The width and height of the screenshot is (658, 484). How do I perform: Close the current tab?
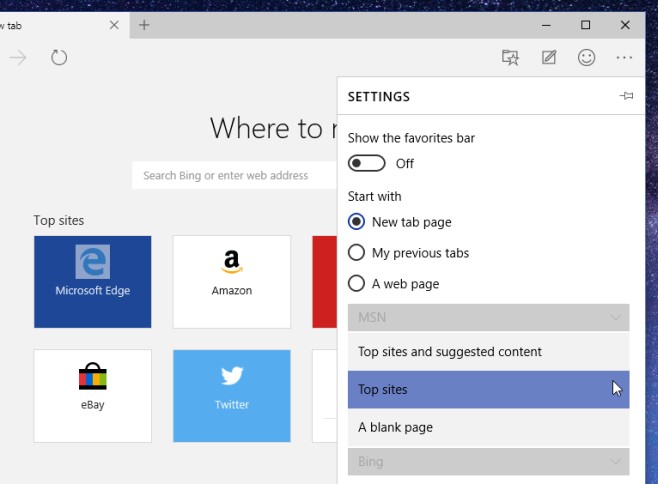click(x=114, y=25)
